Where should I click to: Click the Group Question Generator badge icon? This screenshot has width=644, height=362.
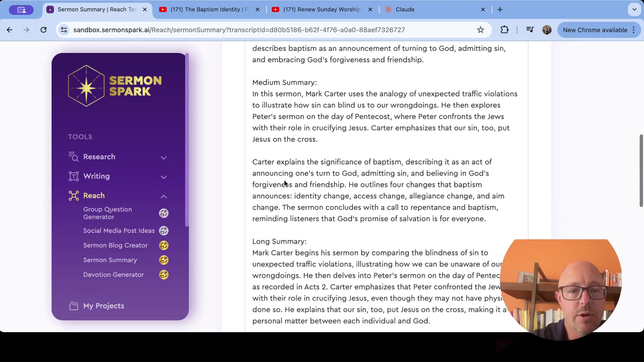(164, 213)
